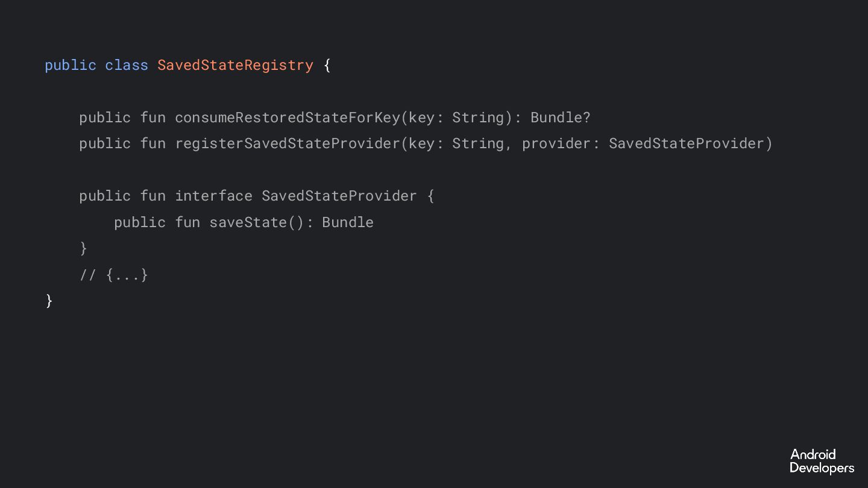
Task: Click the SavedStateRegistry class name
Action: point(235,65)
